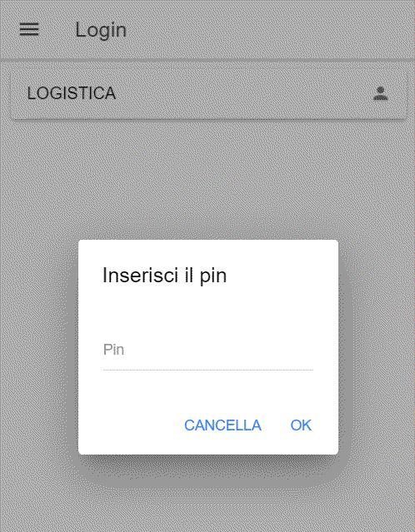415x532 pixels.
Task: Open the hamburger navigation menu
Action: coord(29,29)
